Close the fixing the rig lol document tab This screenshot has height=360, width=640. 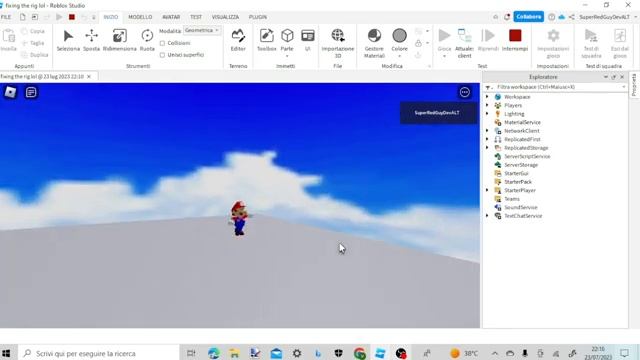pos(89,76)
